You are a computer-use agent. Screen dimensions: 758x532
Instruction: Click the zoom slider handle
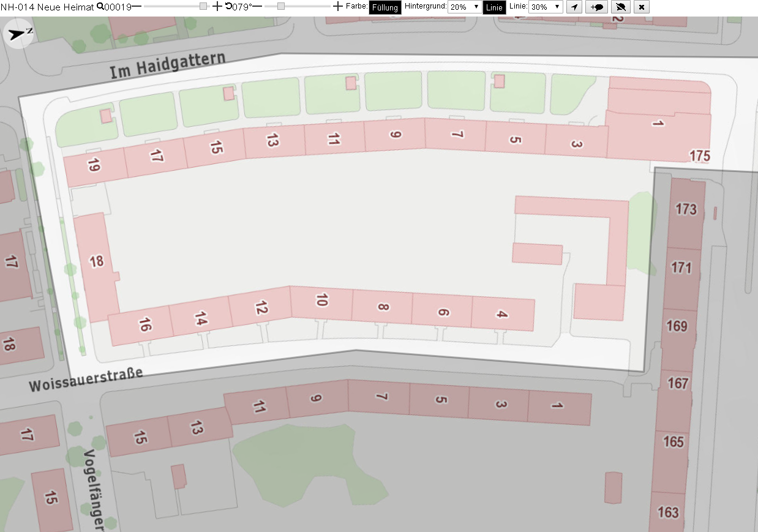203,6
